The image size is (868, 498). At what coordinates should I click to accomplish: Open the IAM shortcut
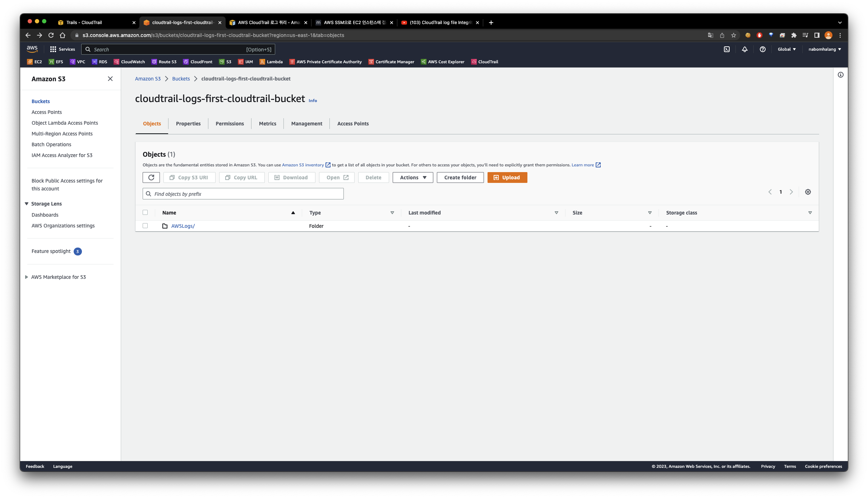[245, 62]
